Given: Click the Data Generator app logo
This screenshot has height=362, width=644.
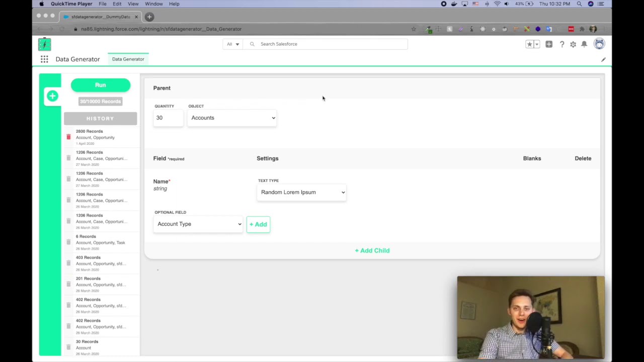Looking at the screenshot, I should [x=44, y=44].
